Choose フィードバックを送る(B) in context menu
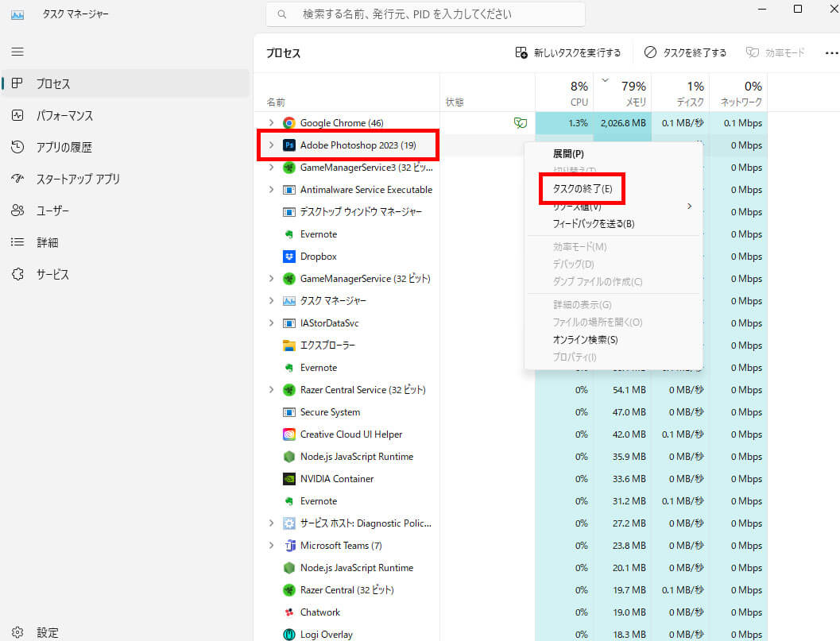This screenshot has height=641, width=840. tap(594, 224)
